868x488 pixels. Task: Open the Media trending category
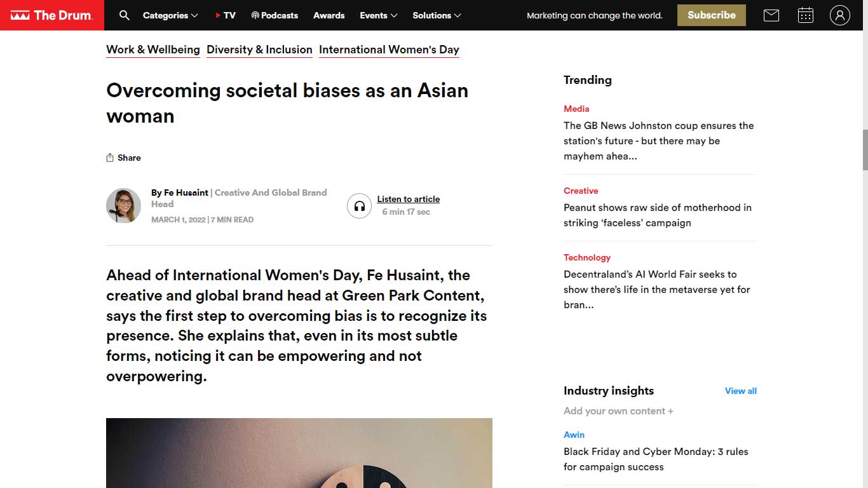[576, 109]
